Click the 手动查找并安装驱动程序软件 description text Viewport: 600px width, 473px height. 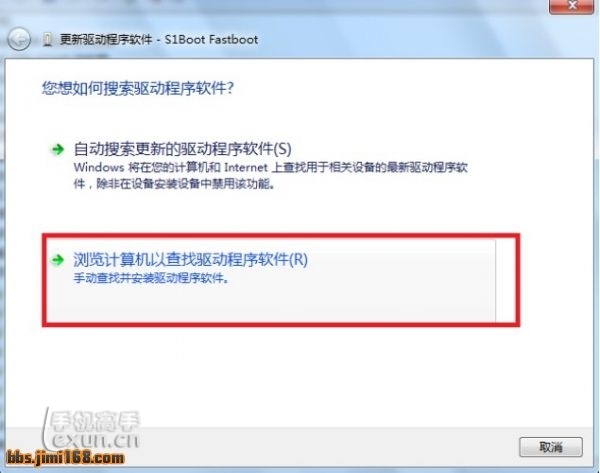pos(151,278)
